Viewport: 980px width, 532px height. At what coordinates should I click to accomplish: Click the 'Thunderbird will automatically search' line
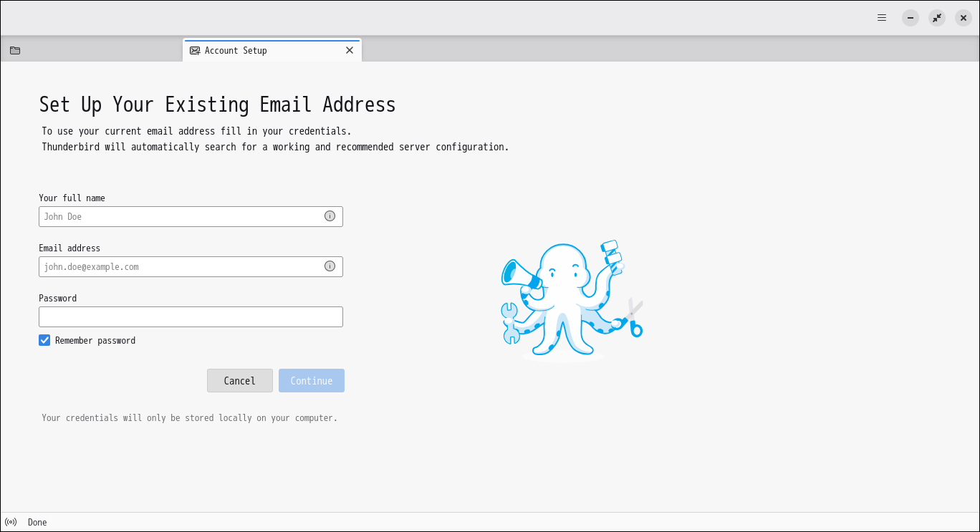tap(275, 147)
